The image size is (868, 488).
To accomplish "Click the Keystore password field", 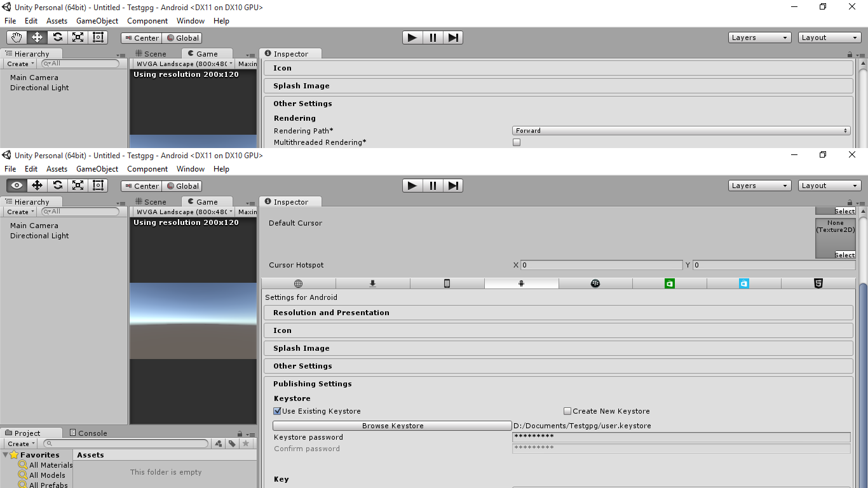I will (x=681, y=437).
